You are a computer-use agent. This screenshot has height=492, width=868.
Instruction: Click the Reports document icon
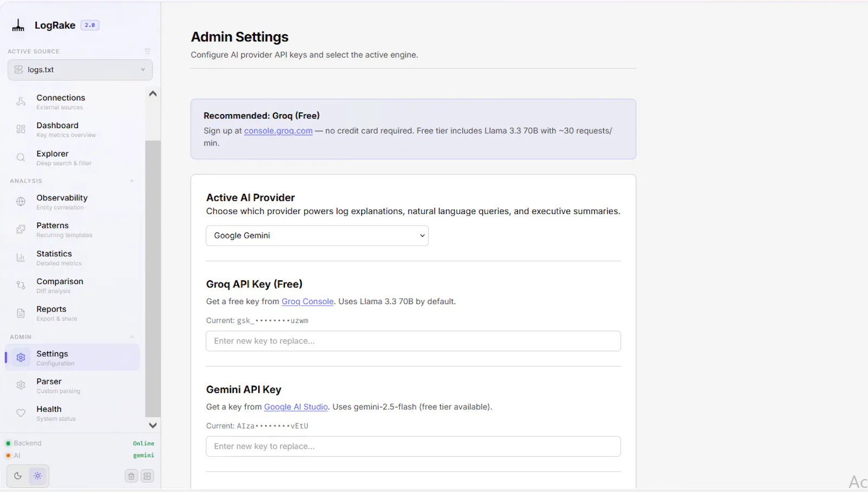click(x=21, y=313)
